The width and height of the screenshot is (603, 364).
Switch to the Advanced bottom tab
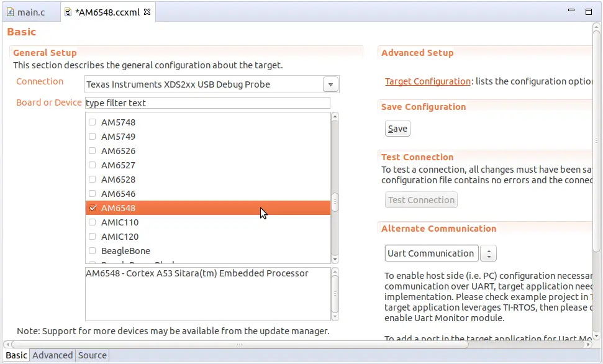[x=52, y=355]
